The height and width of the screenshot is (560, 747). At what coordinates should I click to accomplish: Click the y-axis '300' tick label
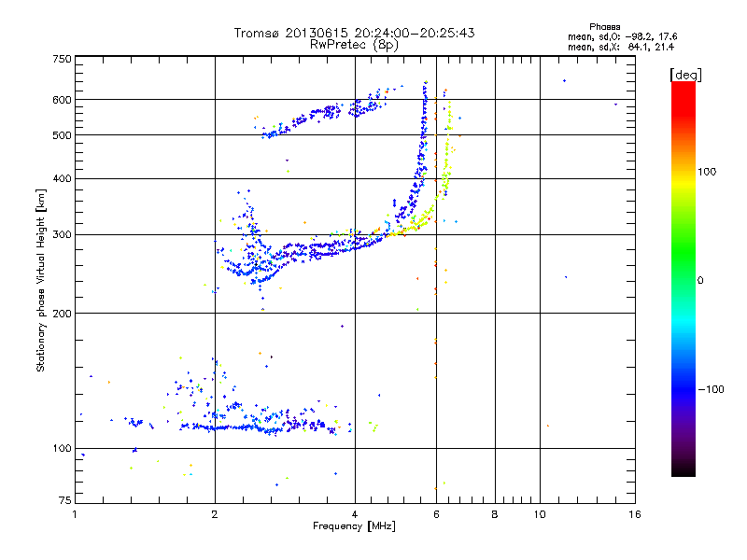(x=62, y=235)
